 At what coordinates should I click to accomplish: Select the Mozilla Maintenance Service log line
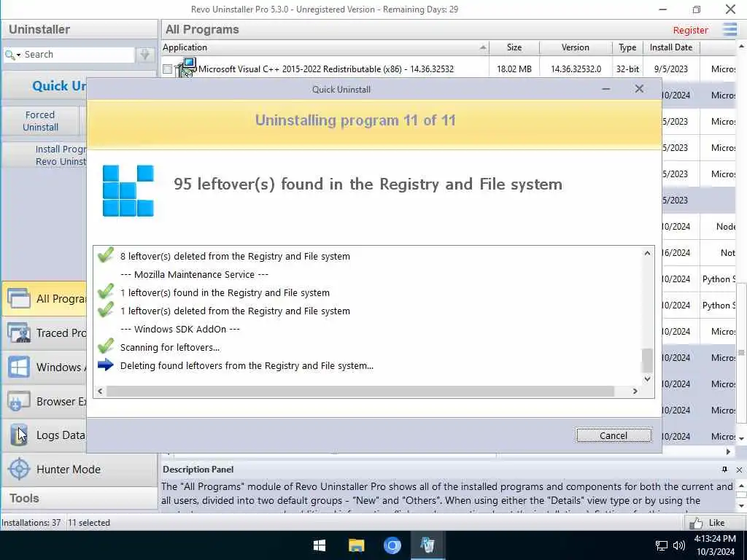pos(194,274)
